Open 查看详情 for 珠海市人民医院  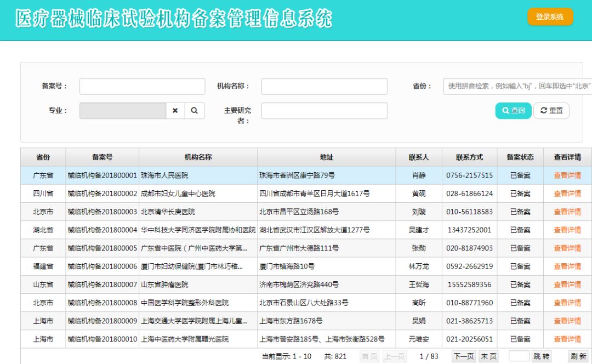(567, 175)
